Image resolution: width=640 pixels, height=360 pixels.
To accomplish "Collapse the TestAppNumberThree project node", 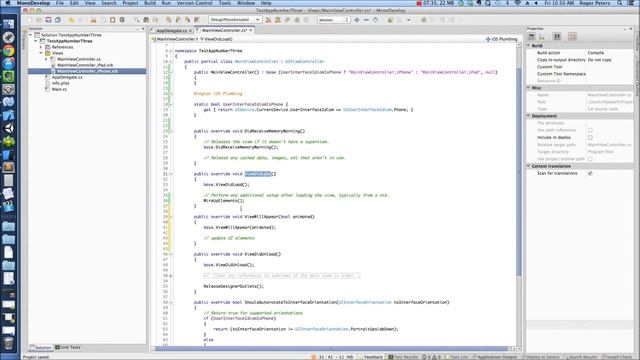I will tap(36, 41).
